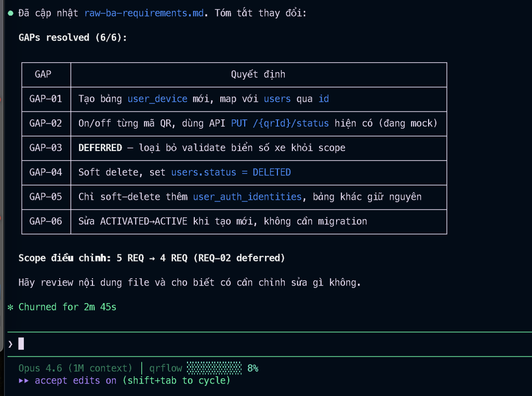This screenshot has width=532, height=396.
Task: Click the user_auth_identities code text
Action: tap(247, 197)
